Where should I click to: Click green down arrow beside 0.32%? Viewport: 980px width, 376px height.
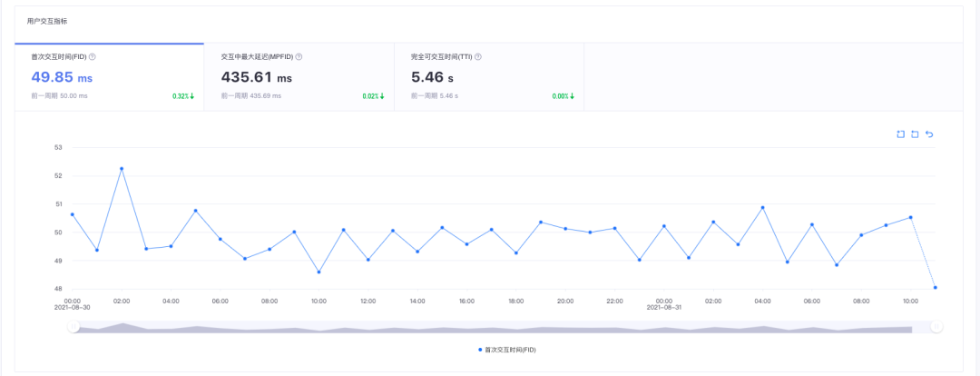[x=192, y=96]
